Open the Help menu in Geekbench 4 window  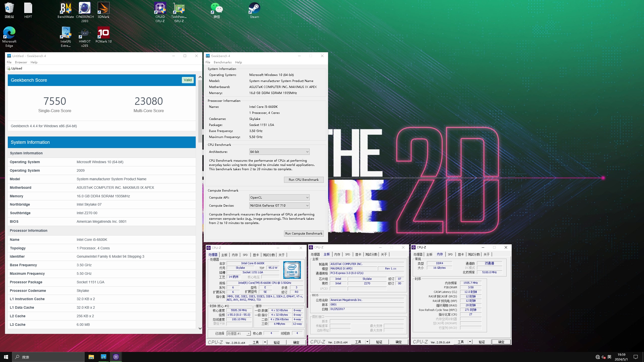coord(238,62)
